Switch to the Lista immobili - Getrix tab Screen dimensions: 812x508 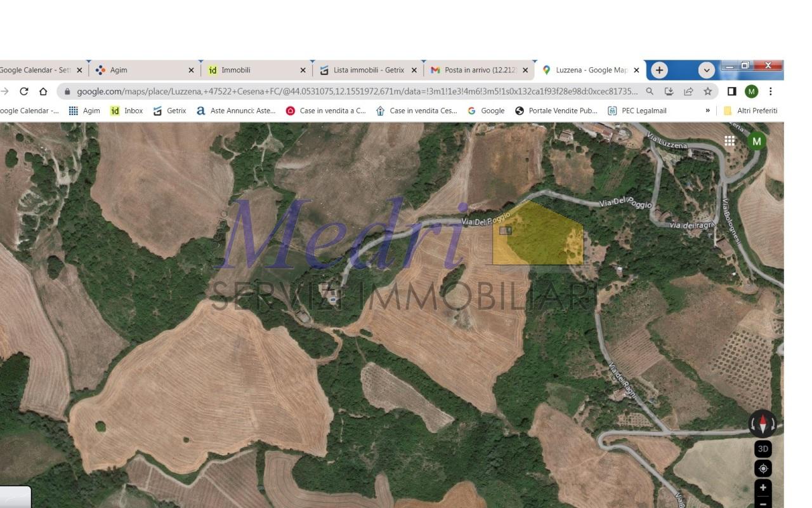[x=368, y=70]
